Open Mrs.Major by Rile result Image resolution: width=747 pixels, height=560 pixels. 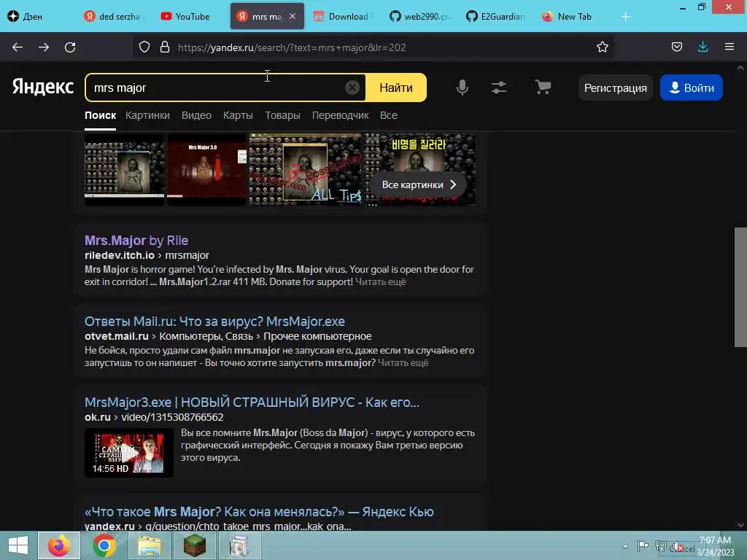(x=136, y=241)
